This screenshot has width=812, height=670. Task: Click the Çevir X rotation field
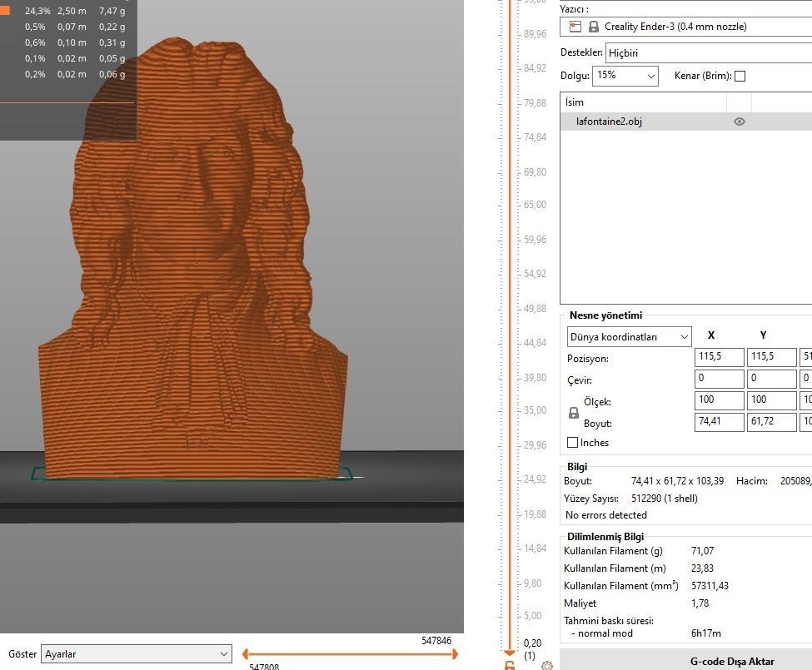(720, 378)
